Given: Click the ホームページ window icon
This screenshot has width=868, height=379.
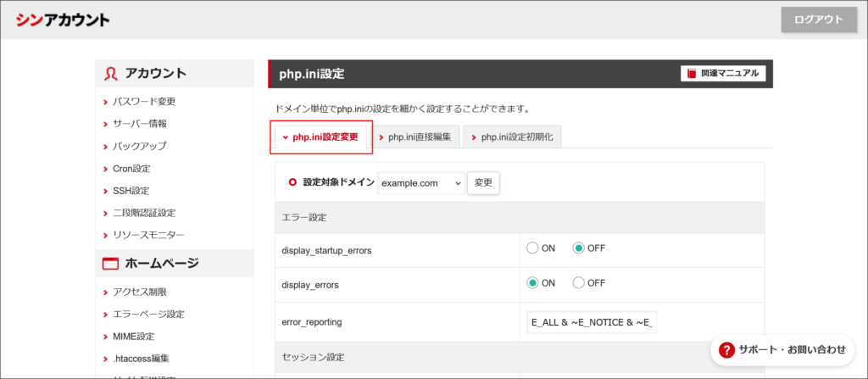Looking at the screenshot, I should pos(111,265).
